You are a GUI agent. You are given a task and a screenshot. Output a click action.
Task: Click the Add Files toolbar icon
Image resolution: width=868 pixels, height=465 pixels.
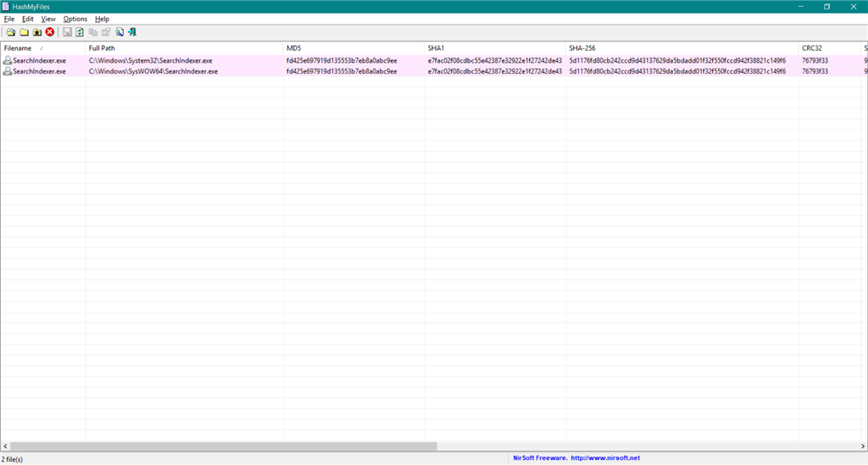pos(10,32)
